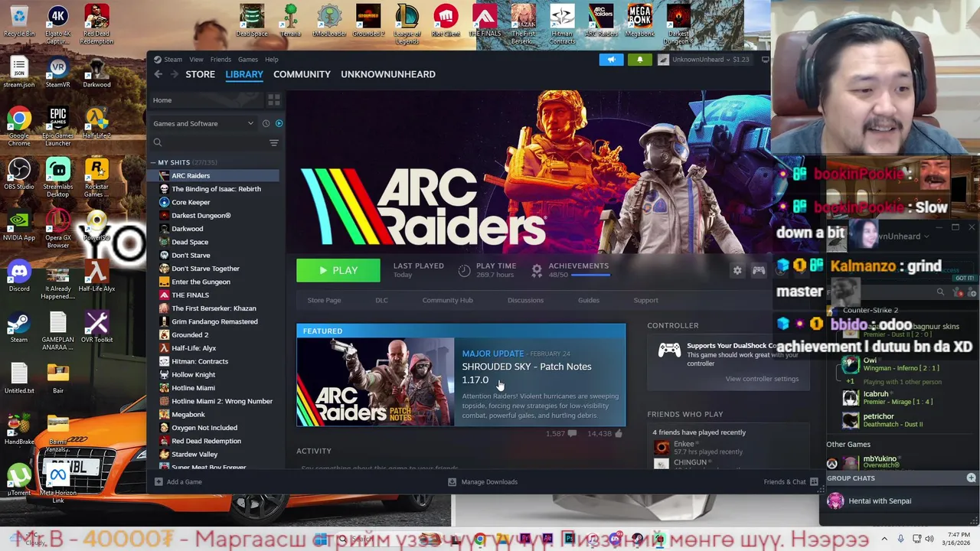Open ARC Raiders manage gear icon

pos(737,270)
